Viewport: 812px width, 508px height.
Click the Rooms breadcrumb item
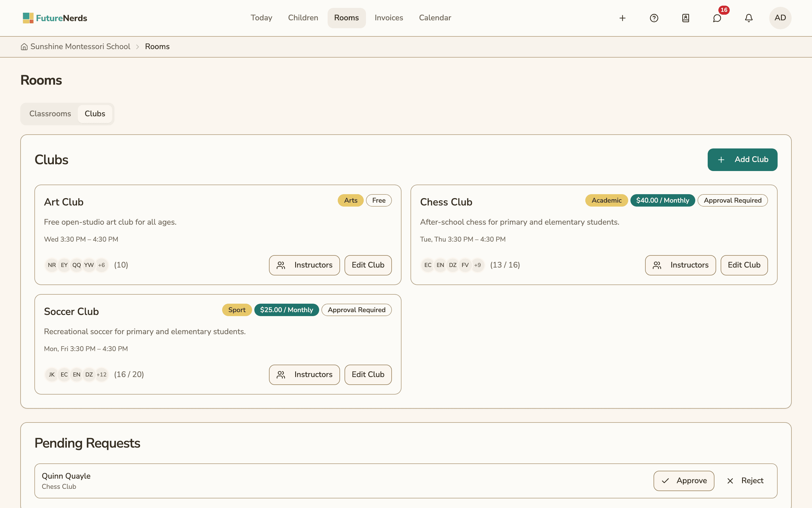(x=157, y=47)
